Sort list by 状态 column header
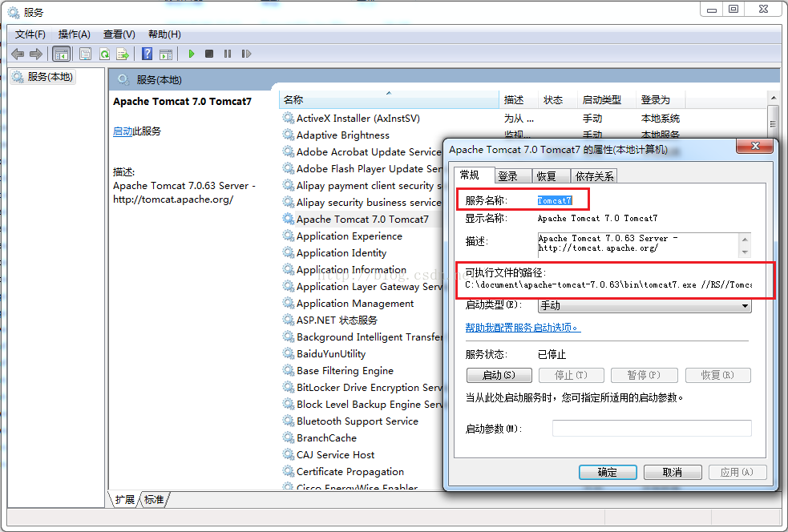 coord(557,99)
